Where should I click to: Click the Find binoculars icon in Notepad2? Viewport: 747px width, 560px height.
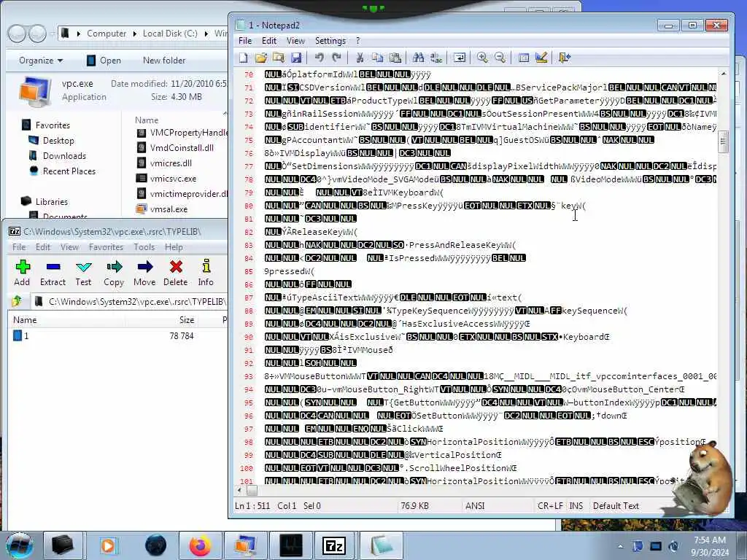[x=418, y=58]
